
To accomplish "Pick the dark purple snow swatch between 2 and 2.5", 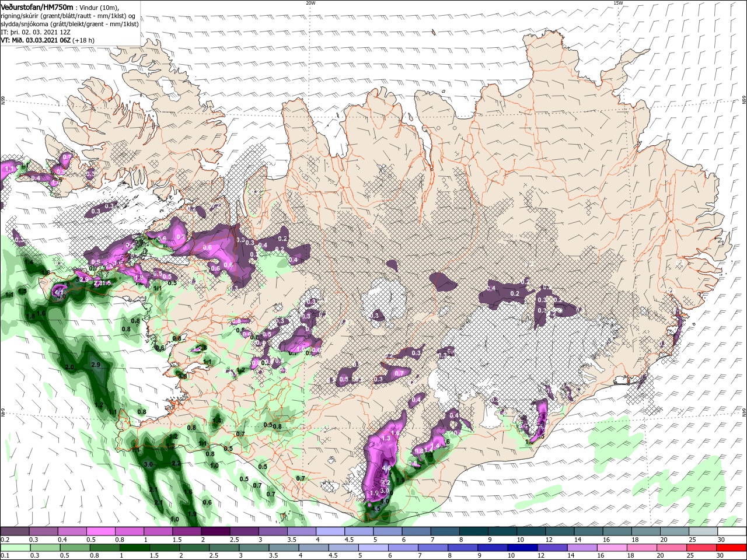I will 215,531.
